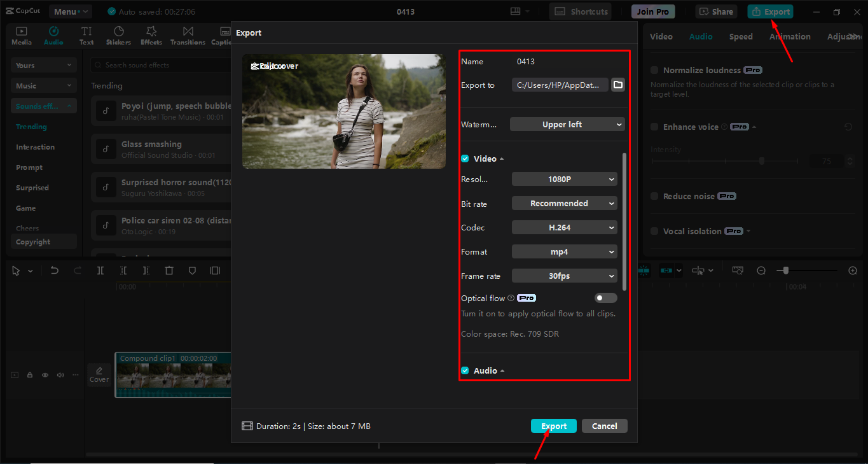Switch to the Speed tab
The height and width of the screenshot is (464, 868).
coord(740,36)
